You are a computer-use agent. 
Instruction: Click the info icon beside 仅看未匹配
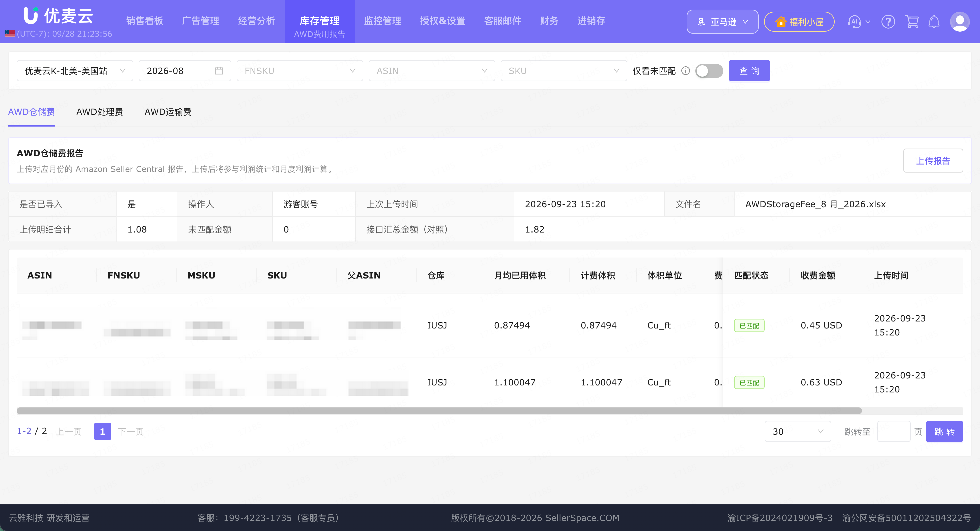685,71
